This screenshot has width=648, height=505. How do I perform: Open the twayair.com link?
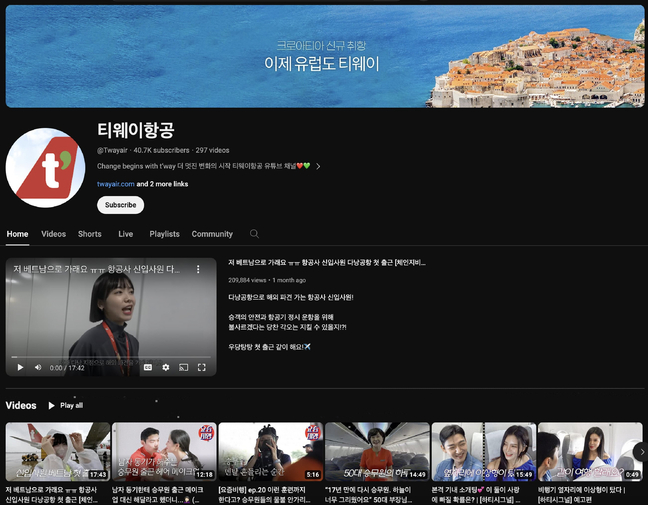[116, 184]
